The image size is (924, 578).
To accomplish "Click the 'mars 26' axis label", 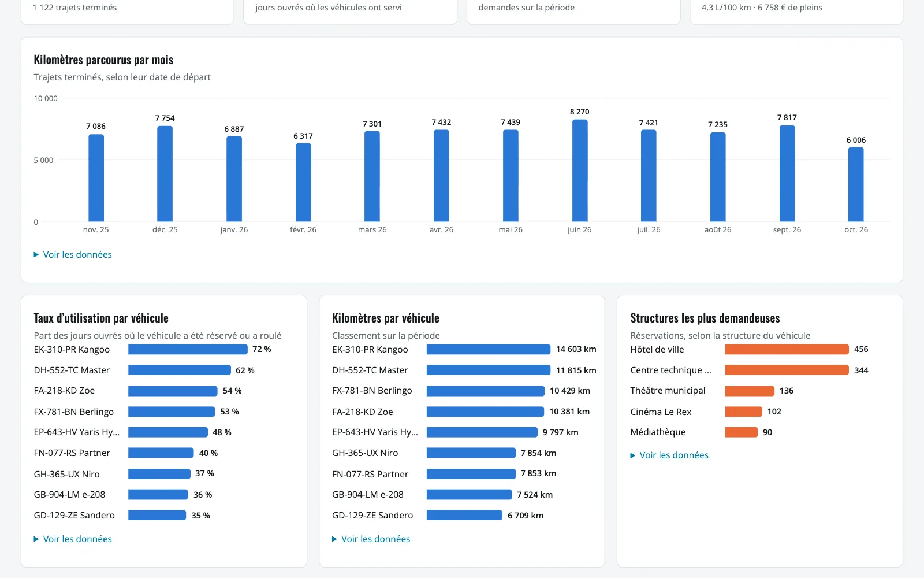I will coord(372,229).
